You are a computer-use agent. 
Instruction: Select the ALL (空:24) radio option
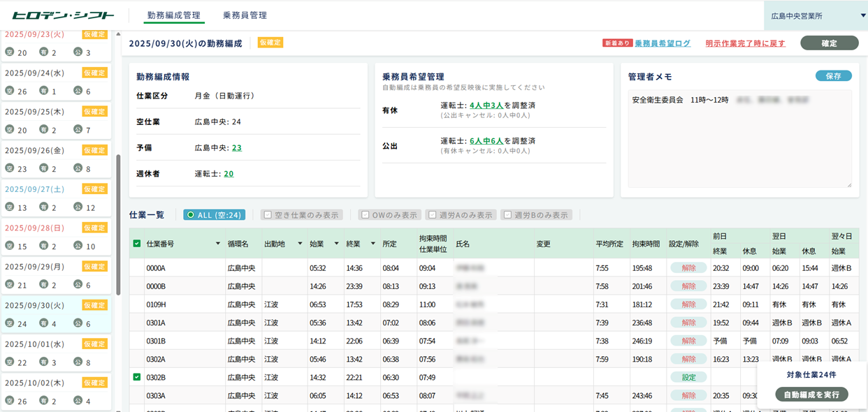189,215
